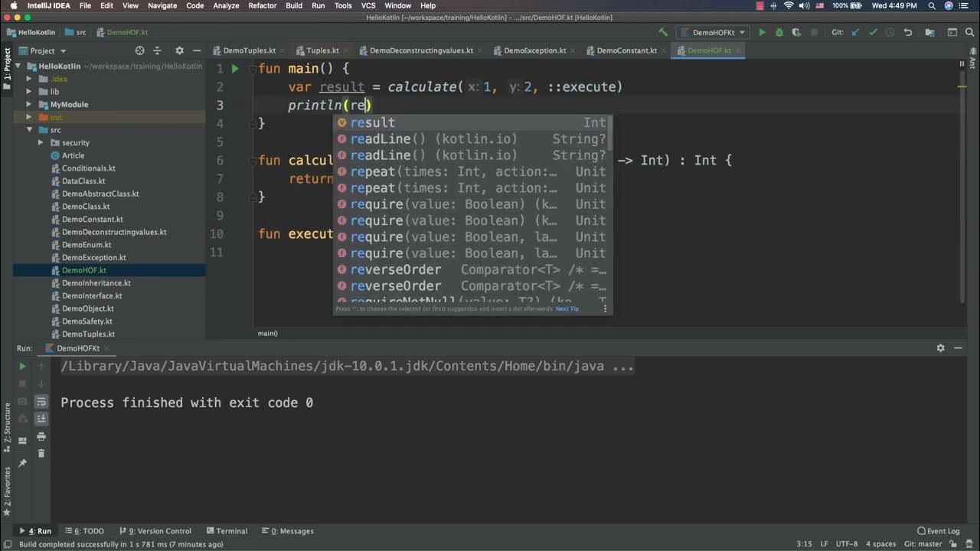Open macOS Spotlight search icon
This screenshot has height=551, width=980.
[x=932, y=5]
